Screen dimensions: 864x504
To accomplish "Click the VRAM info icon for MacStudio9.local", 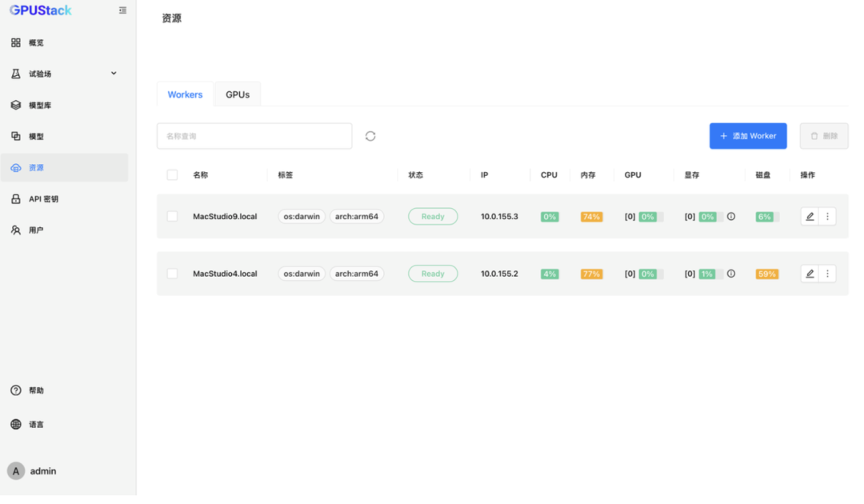I will (x=731, y=216).
